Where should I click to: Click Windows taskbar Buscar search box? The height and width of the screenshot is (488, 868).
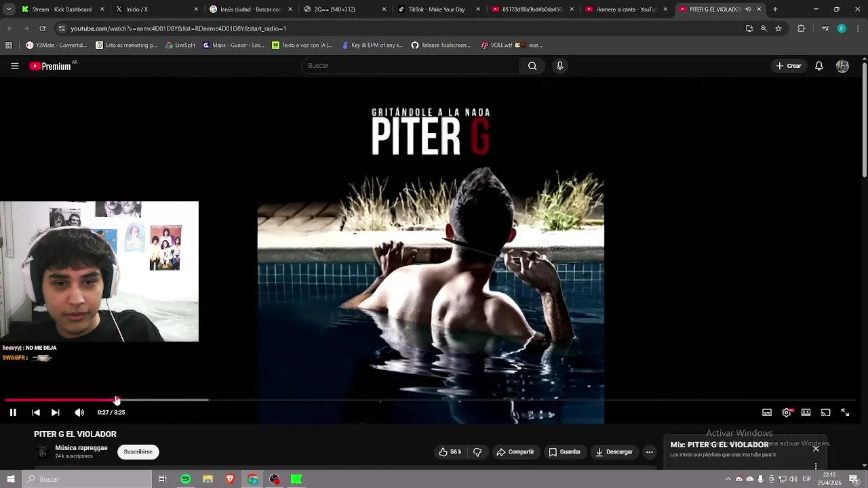coord(87,479)
